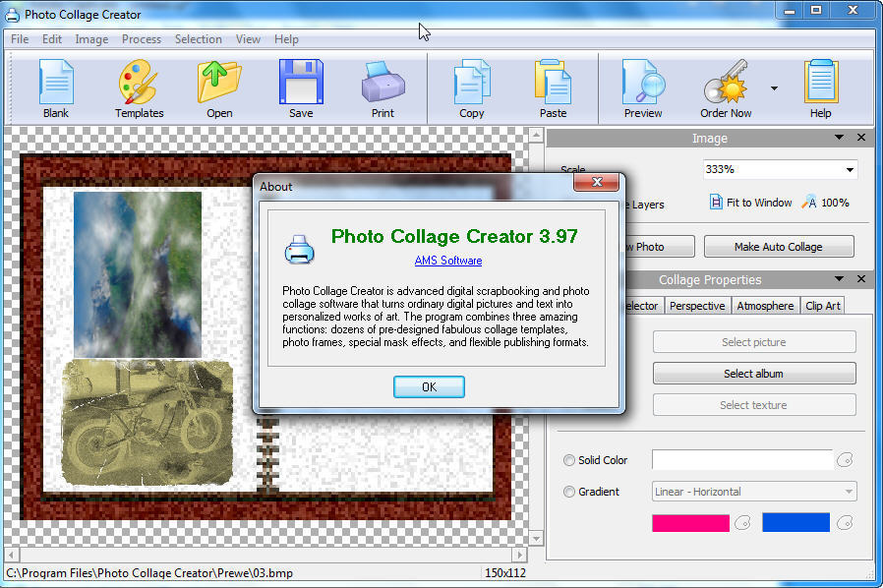Open the AMS Software link
Viewport: 883px width, 588px height.
447,261
